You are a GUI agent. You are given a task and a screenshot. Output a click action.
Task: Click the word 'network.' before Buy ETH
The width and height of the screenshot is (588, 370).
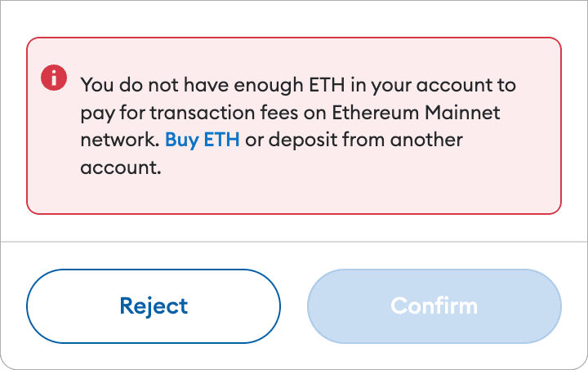point(120,140)
